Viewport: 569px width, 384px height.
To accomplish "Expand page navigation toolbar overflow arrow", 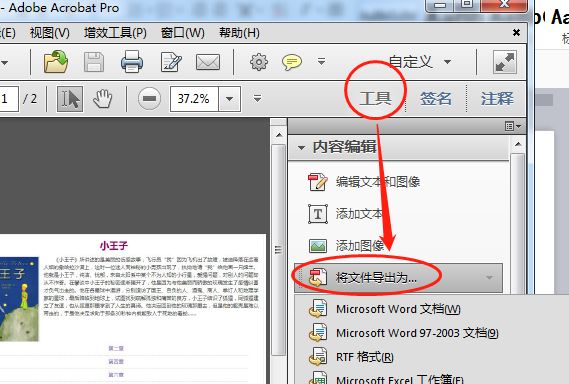I will pyautogui.click(x=257, y=98).
